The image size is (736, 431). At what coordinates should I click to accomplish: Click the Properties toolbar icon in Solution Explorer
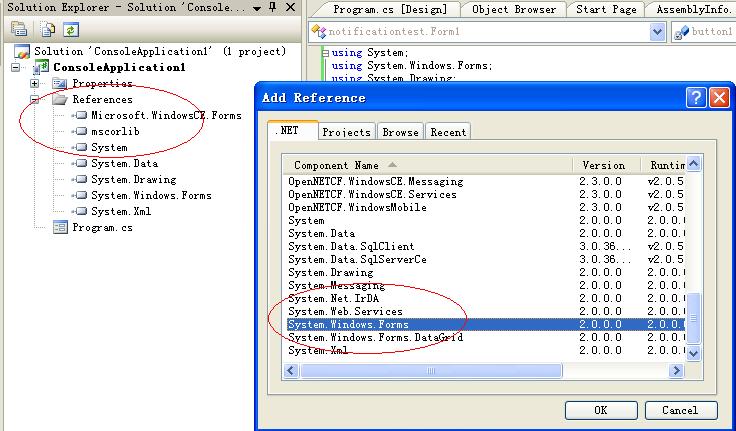click(19, 30)
